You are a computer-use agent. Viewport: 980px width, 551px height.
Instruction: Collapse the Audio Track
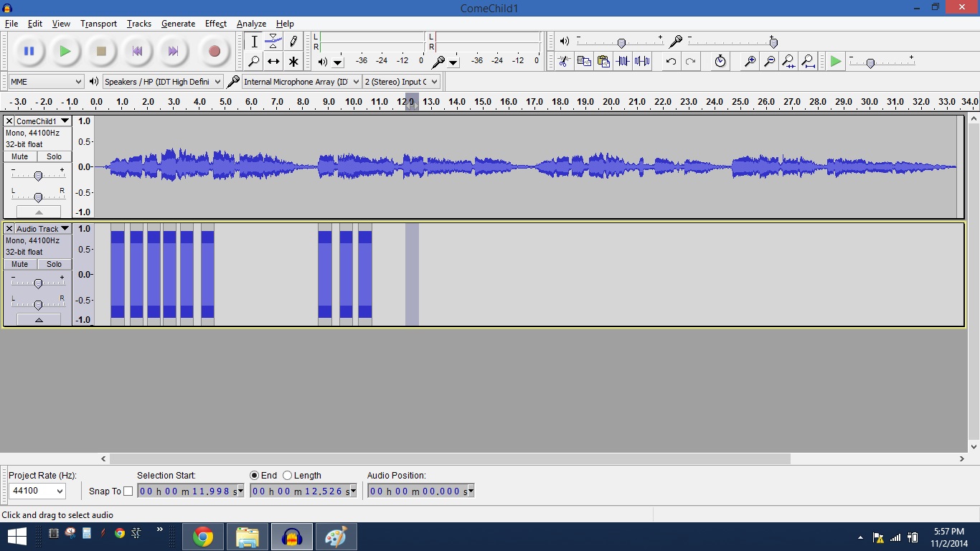(x=39, y=320)
